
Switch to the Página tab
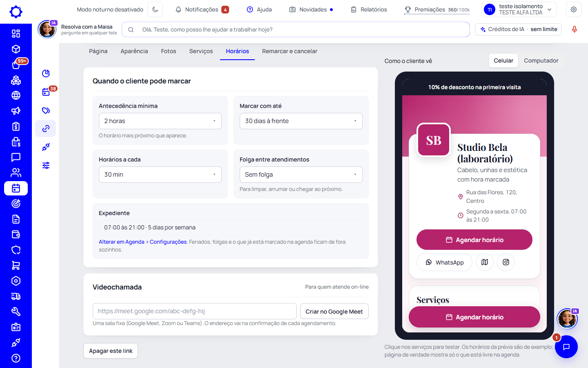98,51
